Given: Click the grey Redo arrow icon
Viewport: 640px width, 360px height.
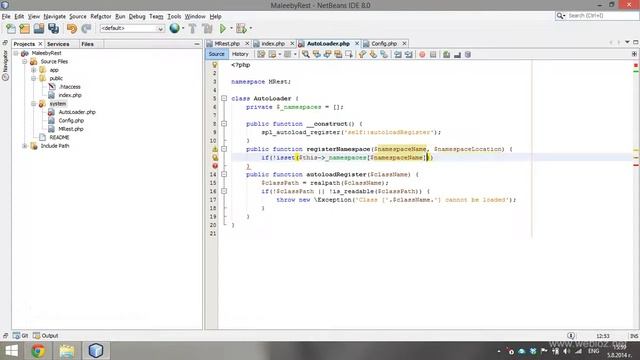Looking at the screenshot, I should [86, 29].
